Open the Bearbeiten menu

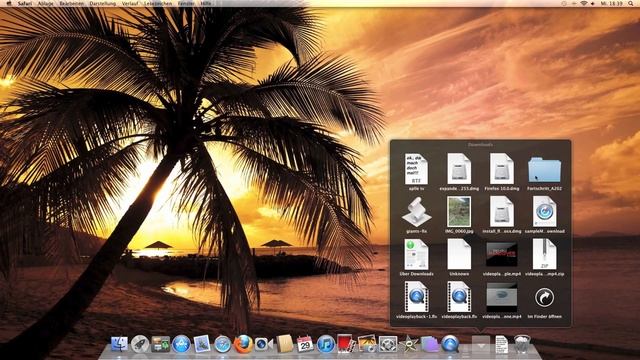click(x=71, y=3)
